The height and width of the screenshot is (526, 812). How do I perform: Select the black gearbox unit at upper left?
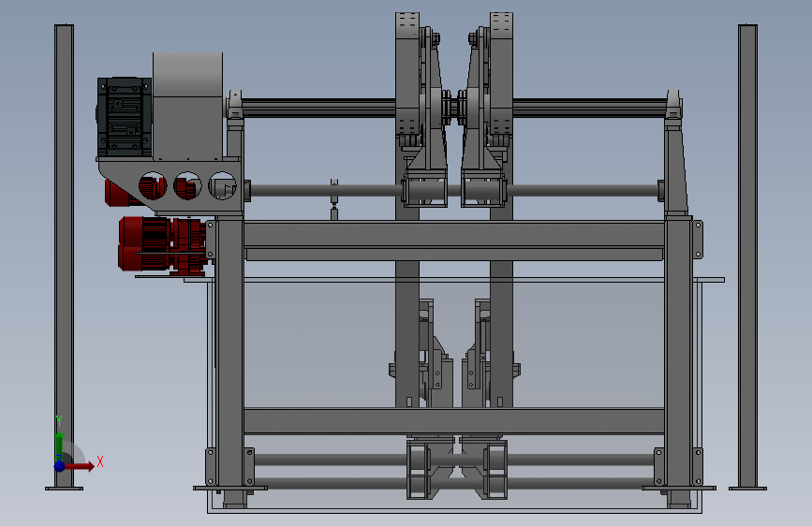point(124,117)
